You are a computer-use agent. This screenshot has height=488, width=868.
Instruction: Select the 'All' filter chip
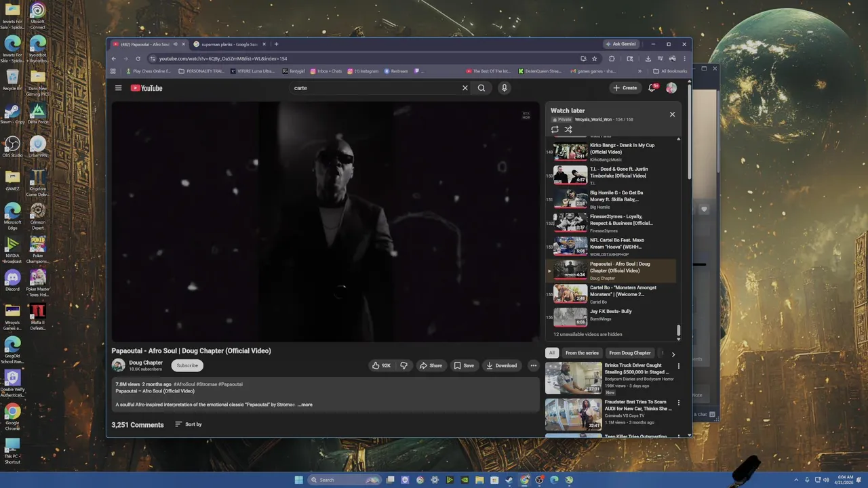552,353
